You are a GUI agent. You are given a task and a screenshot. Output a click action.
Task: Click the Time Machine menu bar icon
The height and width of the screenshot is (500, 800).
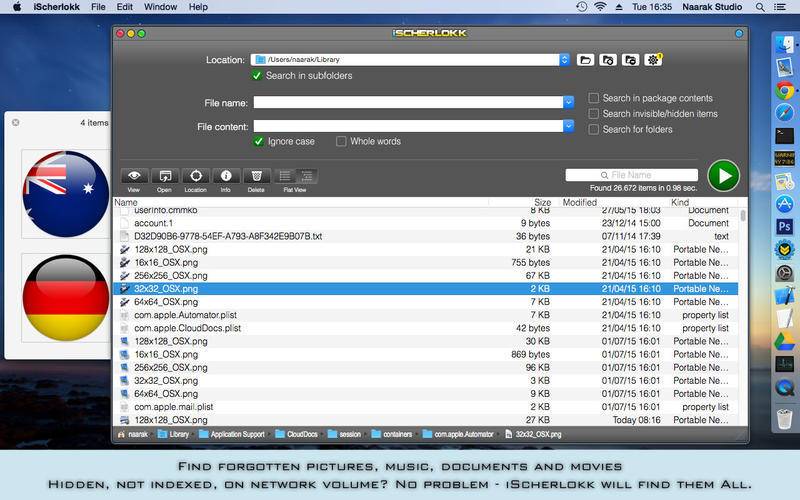pos(581,7)
